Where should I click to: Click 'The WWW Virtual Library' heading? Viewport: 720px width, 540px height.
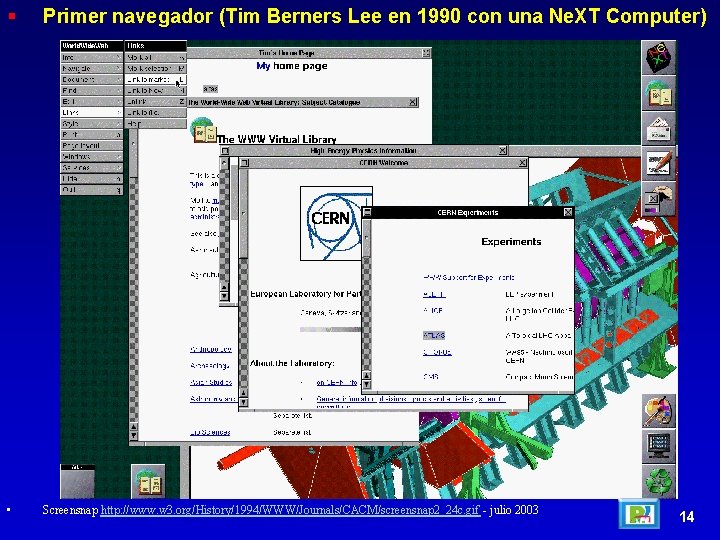(x=276, y=139)
